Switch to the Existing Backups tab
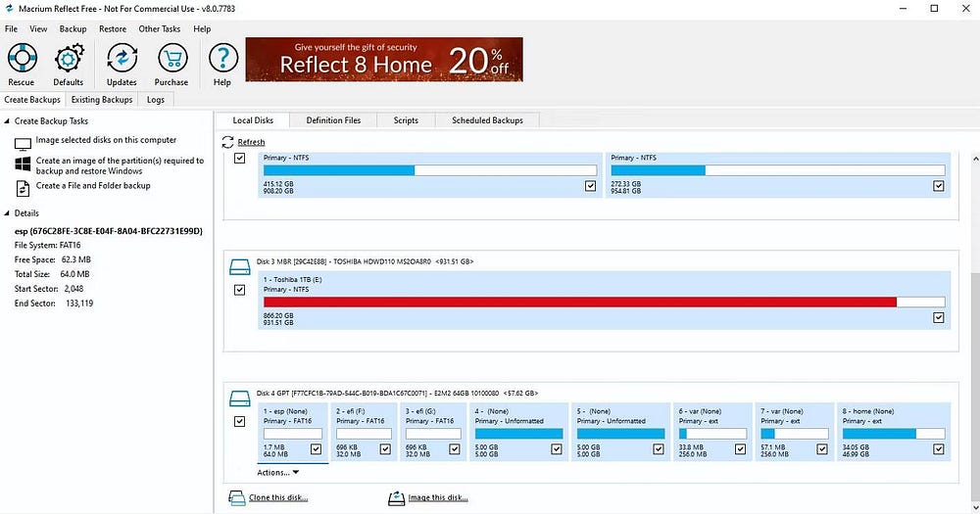Screen dimensions: 980x514 click(102, 99)
